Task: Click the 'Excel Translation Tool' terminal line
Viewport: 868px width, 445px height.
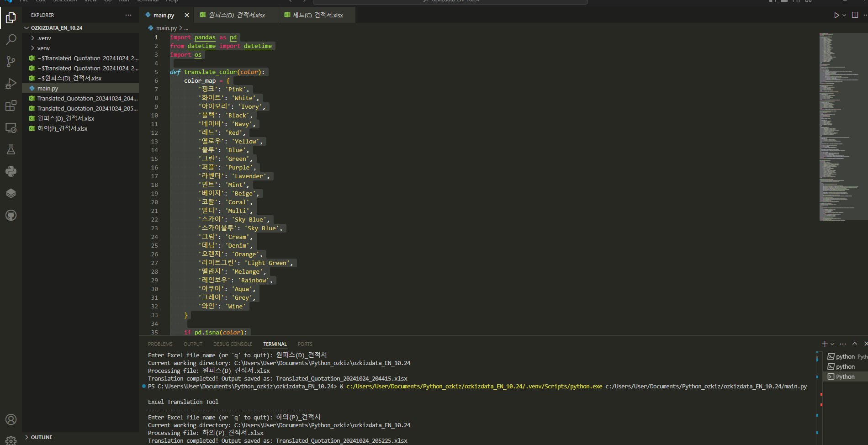Action: click(183, 402)
